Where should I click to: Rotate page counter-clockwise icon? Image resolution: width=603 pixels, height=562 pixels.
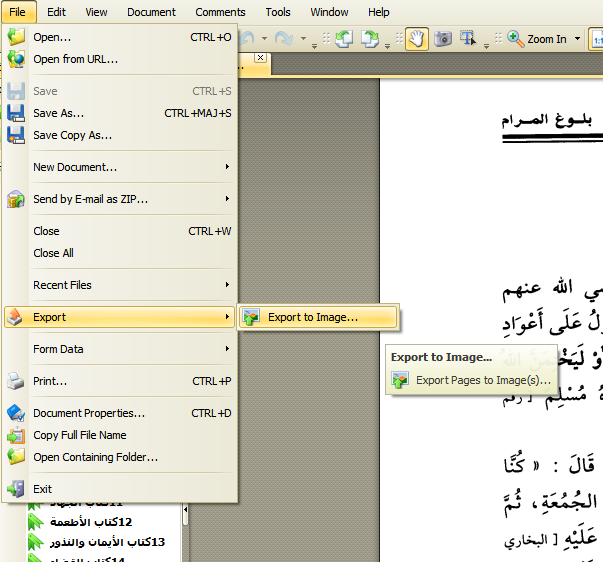(x=344, y=39)
